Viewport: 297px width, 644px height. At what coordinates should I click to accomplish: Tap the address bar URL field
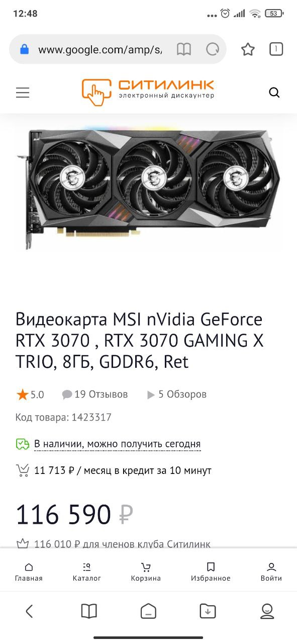point(100,49)
